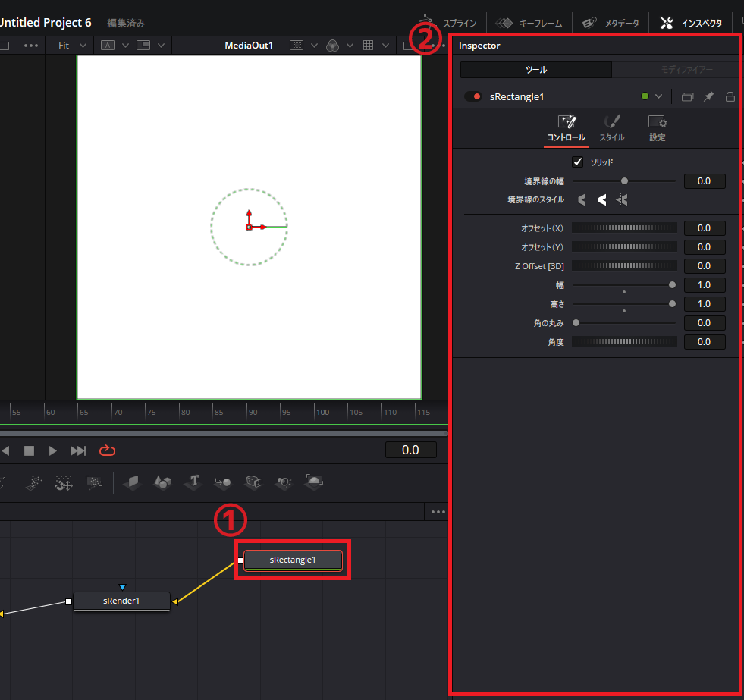Play forward

point(52,450)
